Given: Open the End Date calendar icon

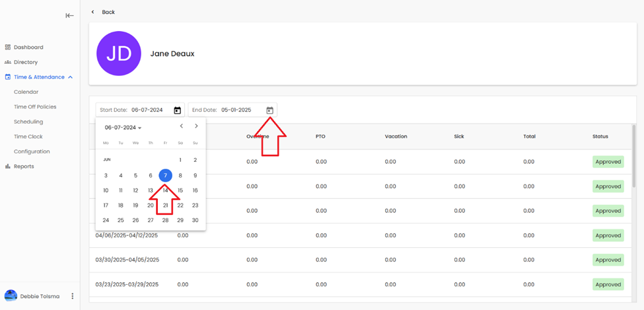Looking at the screenshot, I should [x=269, y=110].
